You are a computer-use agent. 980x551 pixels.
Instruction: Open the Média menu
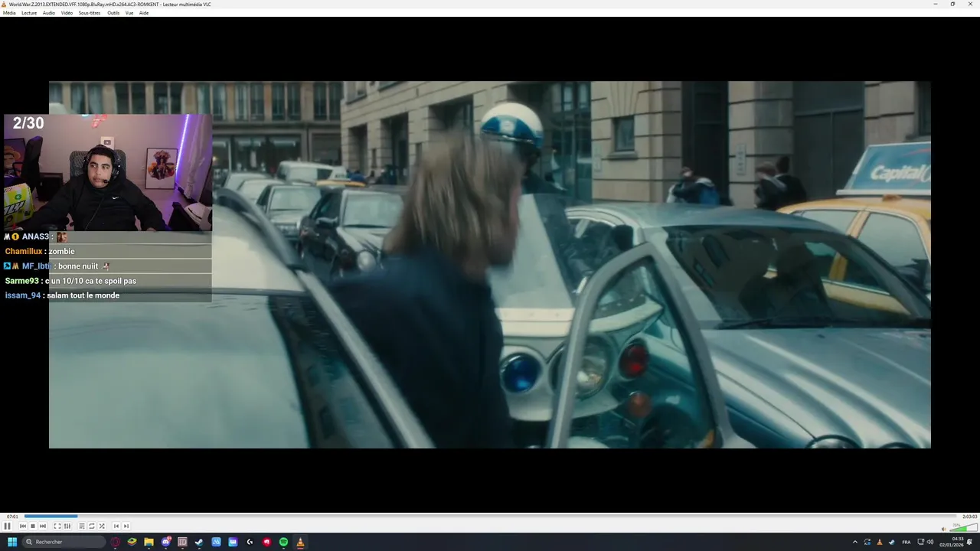pyautogui.click(x=9, y=13)
